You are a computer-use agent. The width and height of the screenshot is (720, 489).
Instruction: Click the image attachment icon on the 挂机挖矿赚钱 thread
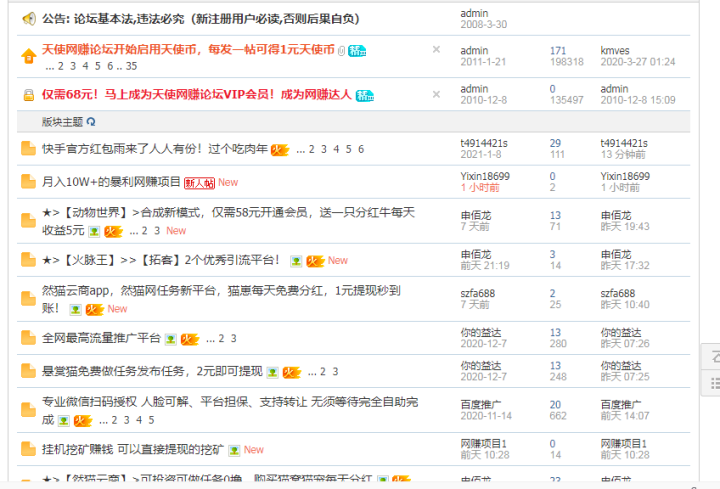point(234,450)
